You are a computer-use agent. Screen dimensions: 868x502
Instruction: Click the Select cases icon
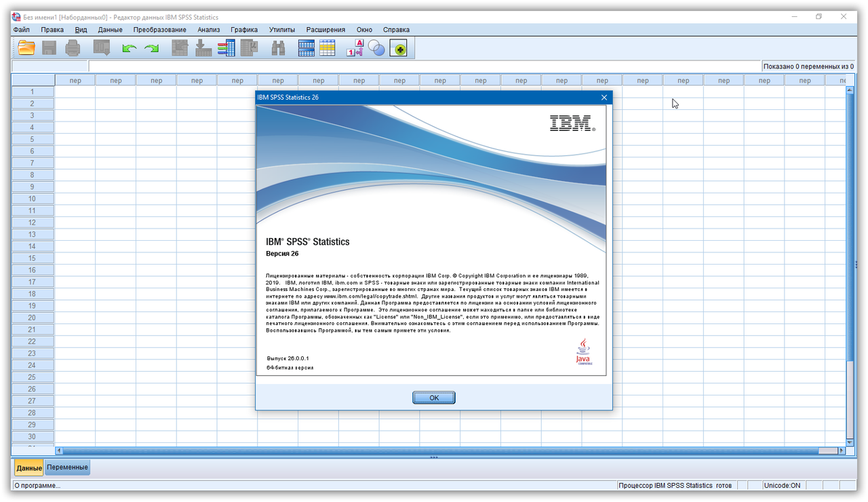(x=328, y=47)
